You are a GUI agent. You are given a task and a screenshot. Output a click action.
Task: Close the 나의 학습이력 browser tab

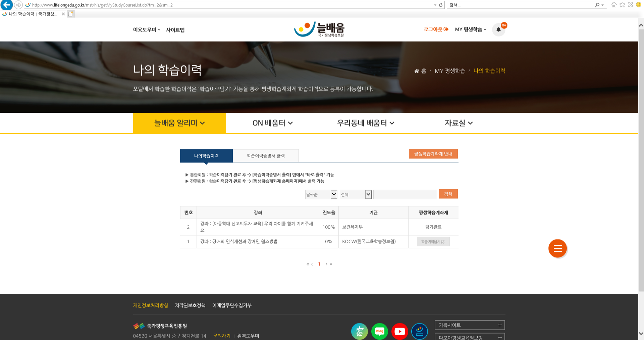tap(63, 14)
